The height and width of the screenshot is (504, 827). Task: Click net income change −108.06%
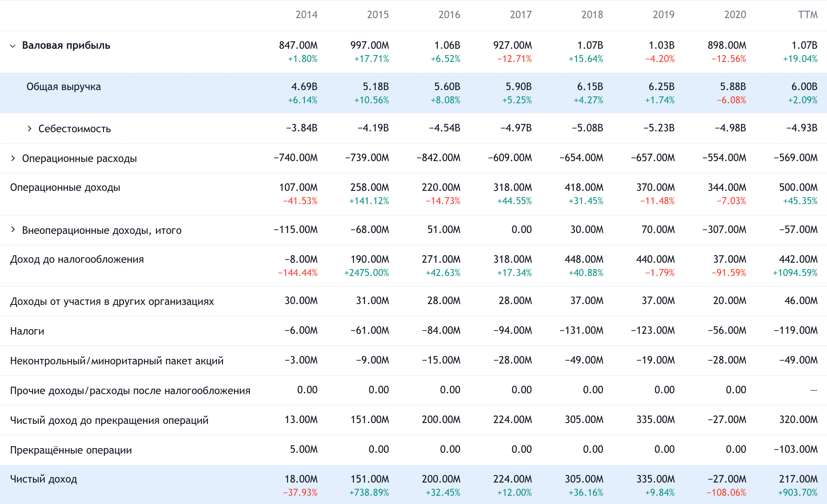tap(727, 493)
